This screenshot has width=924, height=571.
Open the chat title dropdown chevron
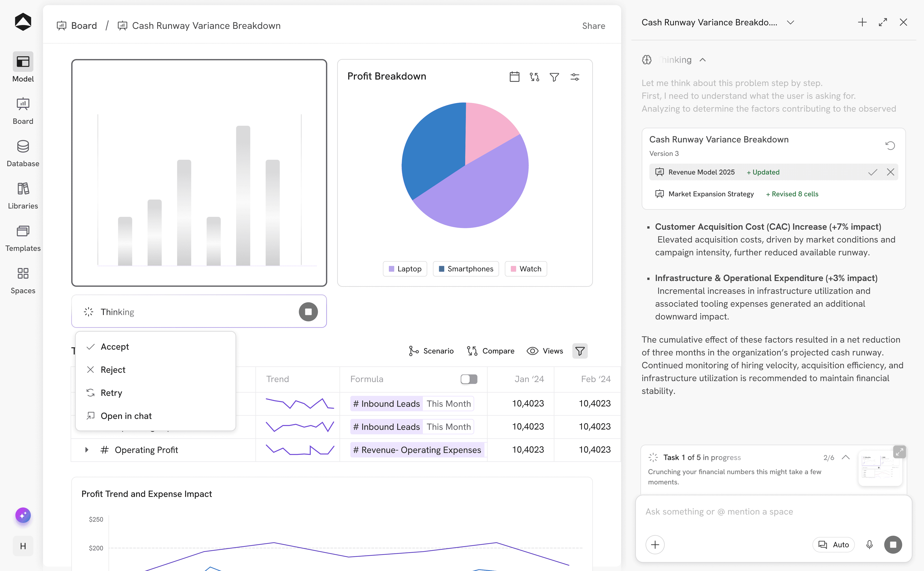pyautogui.click(x=790, y=22)
